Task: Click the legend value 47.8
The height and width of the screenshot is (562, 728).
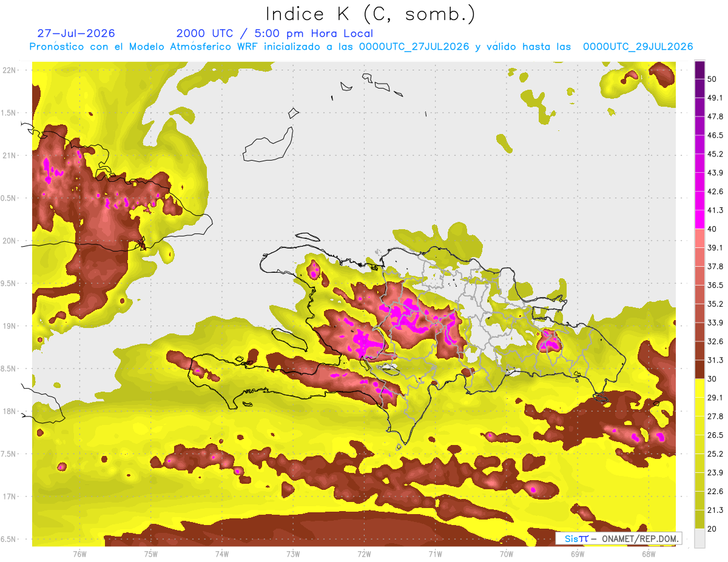Action: click(715, 116)
